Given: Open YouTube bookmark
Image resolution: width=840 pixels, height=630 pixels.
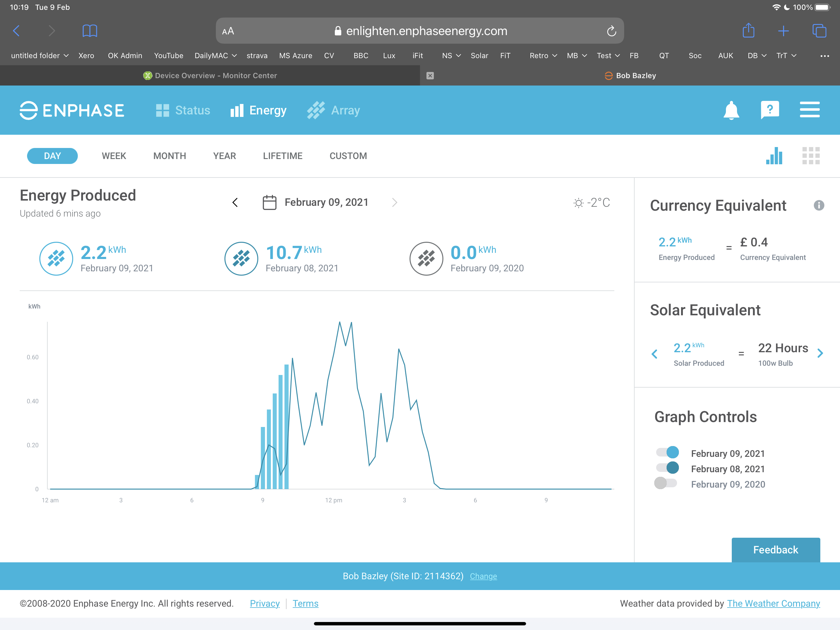Looking at the screenshot, I should [168, 55].
